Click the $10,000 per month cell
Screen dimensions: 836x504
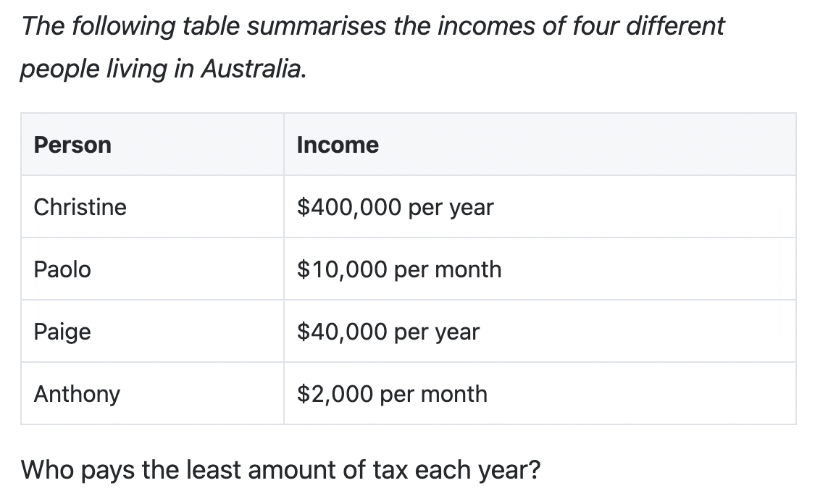click(x=540, y=269)
